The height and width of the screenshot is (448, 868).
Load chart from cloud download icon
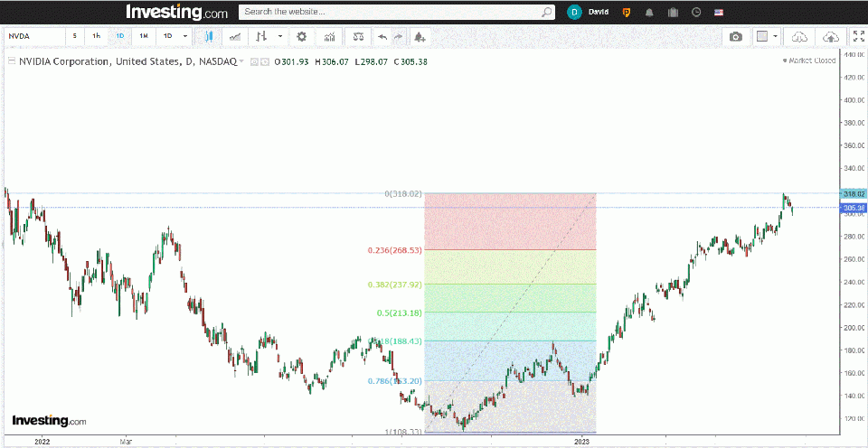(x=798, y=37)
